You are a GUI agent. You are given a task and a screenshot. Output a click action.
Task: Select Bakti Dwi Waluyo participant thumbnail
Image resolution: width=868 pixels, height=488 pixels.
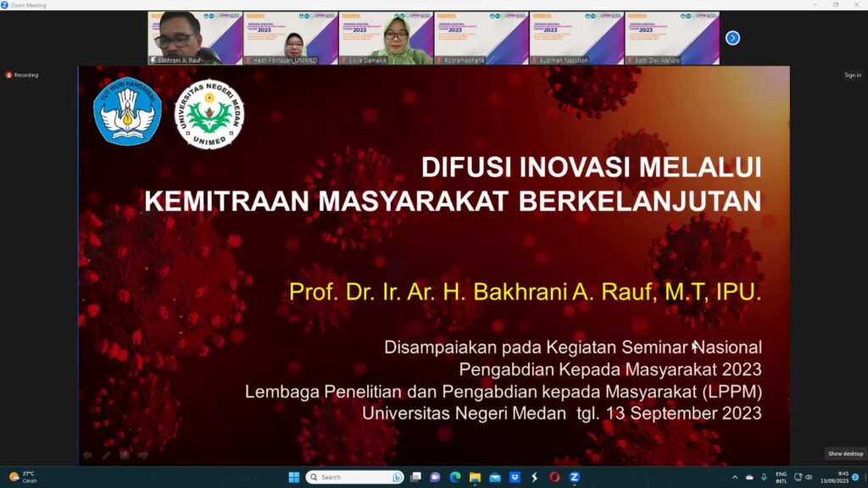tap(672, 38)
